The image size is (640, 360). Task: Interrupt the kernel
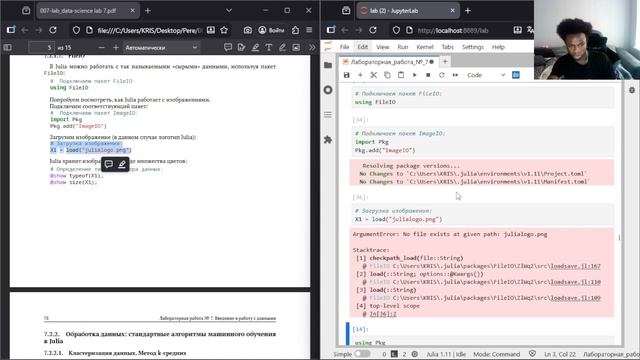pyautogui.click(x=428, y=75)
